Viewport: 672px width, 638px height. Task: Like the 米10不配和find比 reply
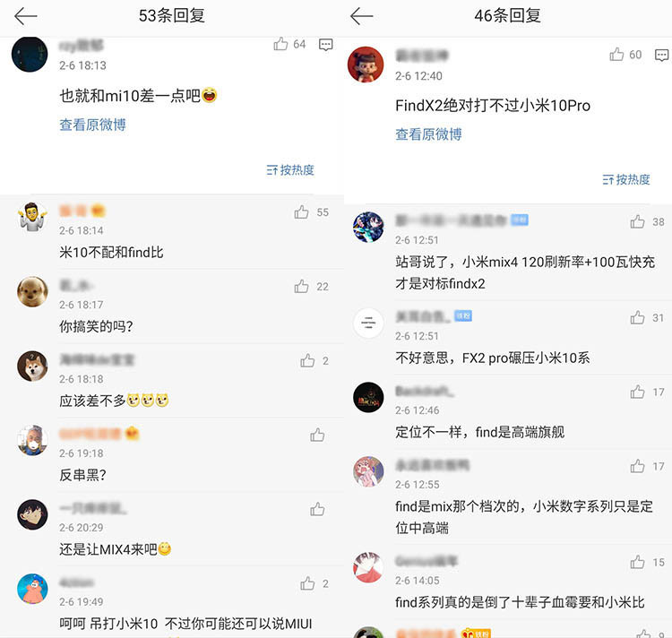pyautogui.click(x=301, y=212)
